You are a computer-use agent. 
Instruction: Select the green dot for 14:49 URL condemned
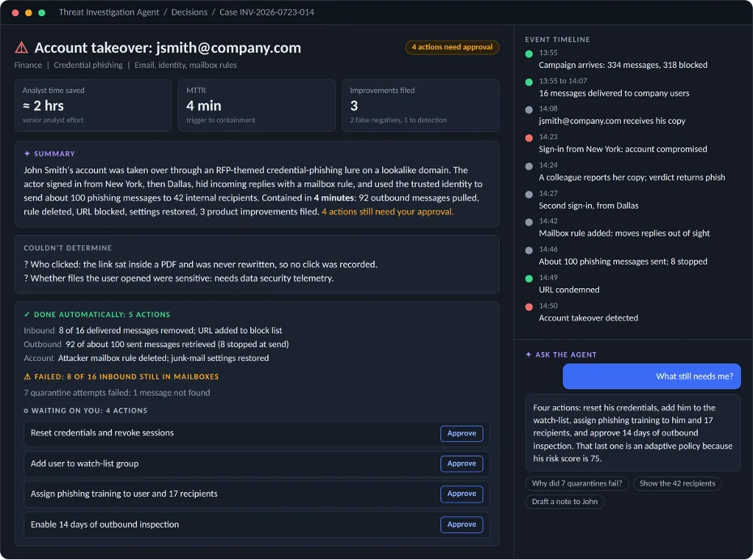coord(529,279)
